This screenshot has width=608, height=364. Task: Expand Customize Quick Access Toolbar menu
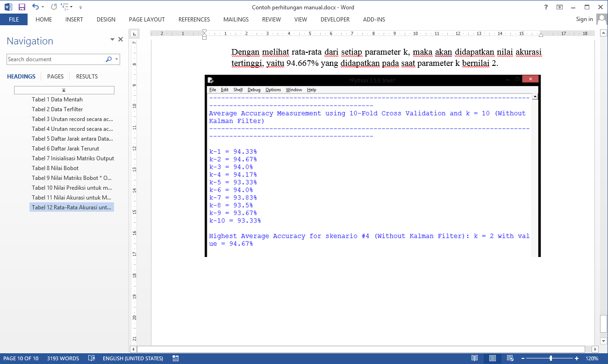click(80, 7)
